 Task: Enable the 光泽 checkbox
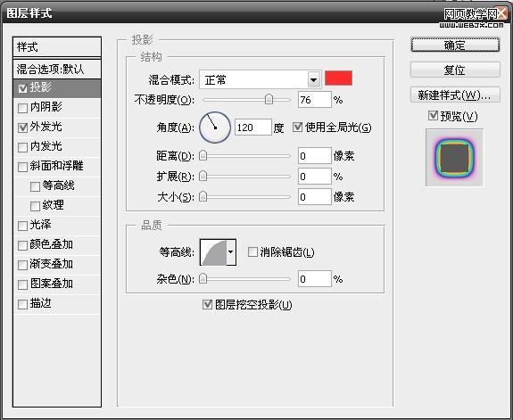22,226
